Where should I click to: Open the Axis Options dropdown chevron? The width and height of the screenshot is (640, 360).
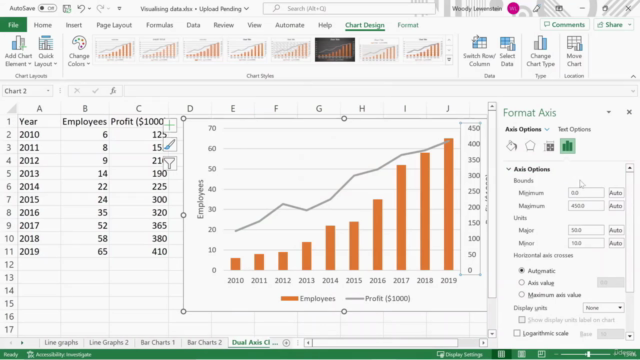point(547,129)
